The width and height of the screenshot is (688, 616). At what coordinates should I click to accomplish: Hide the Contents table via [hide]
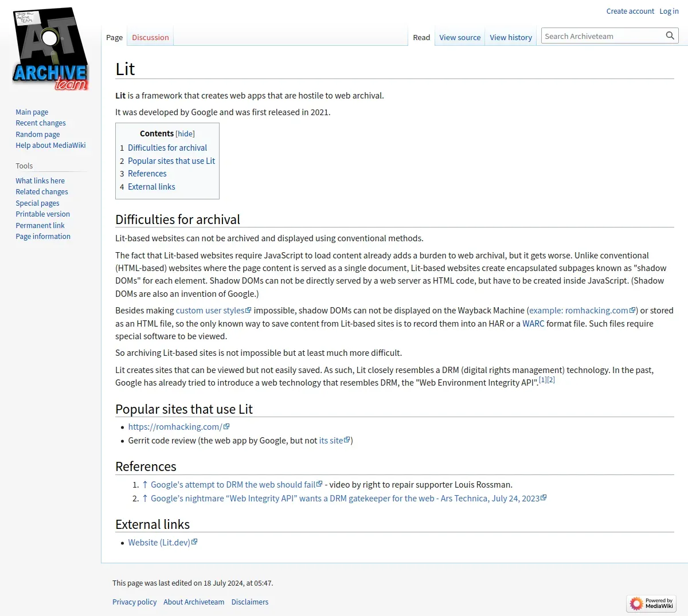click(185, 134)
